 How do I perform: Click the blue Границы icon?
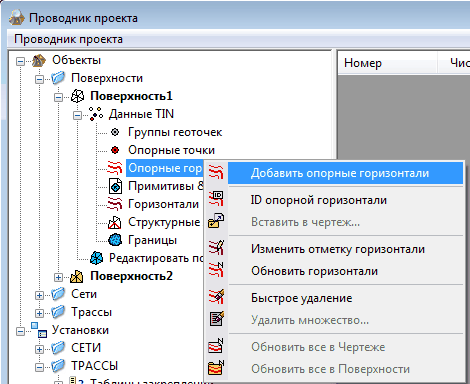pos(115,240)
